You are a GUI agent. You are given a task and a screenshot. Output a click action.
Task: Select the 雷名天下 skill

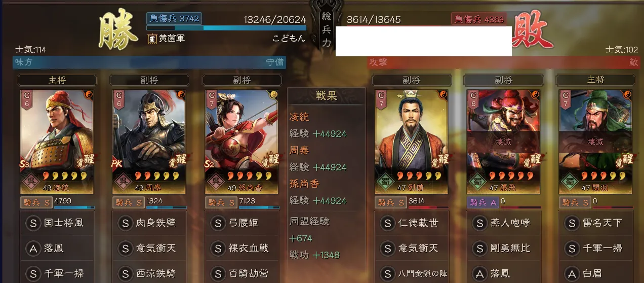(596, 223)
